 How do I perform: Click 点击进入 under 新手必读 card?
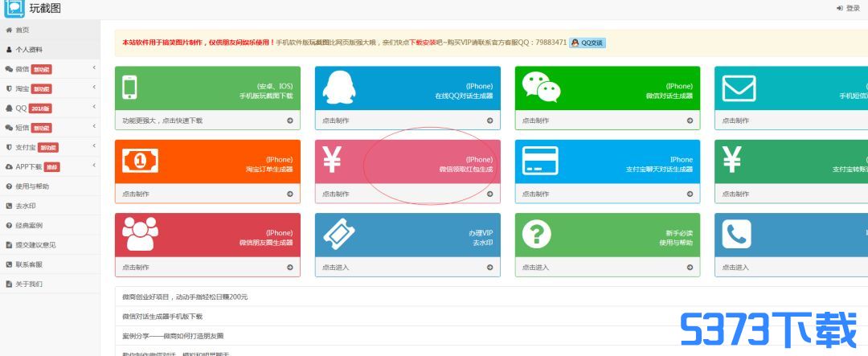coord(535,268)
